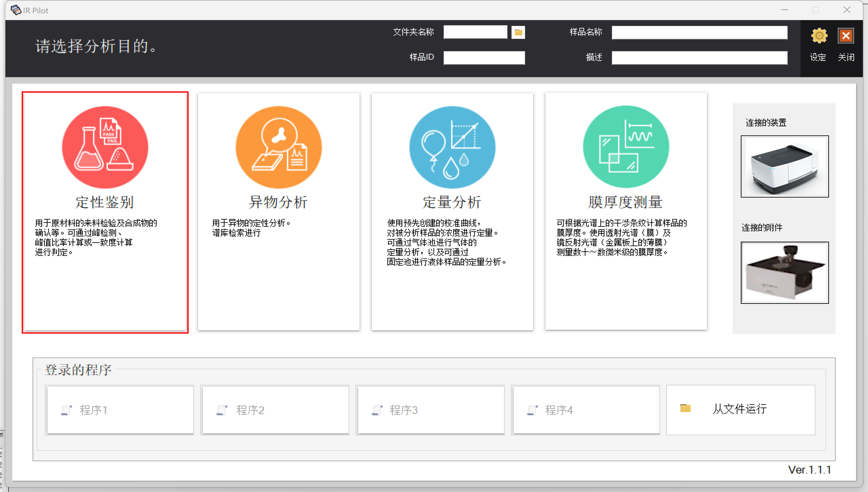Run registered program 程序4
This screenshot has width=868, height=492.
click(586, 410)
